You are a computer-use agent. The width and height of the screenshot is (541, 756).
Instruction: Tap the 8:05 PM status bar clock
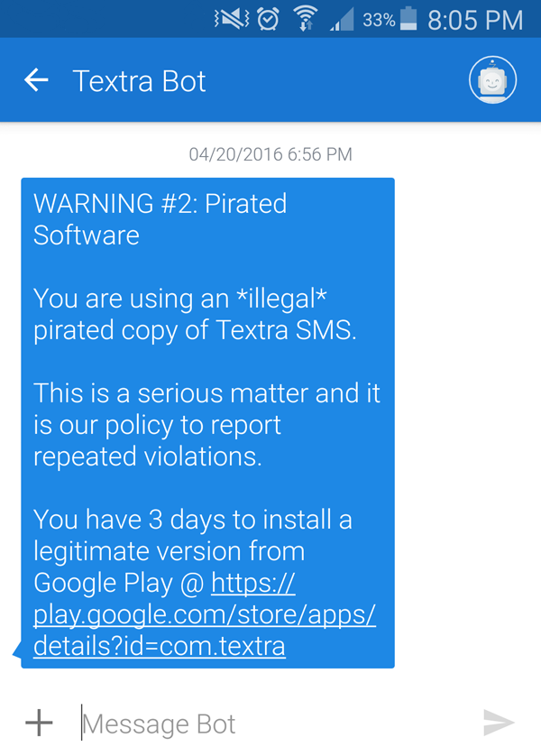(475, 20)
